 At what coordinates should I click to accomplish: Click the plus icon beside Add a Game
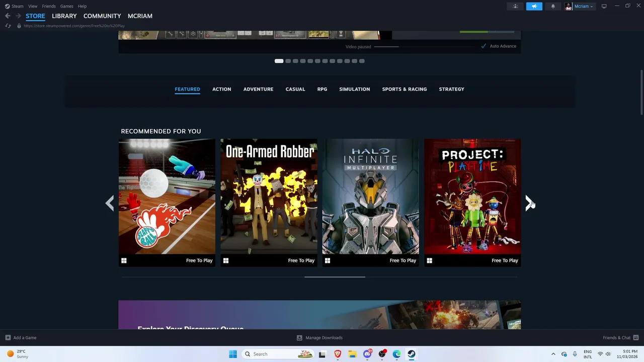[x=8, y=338]
